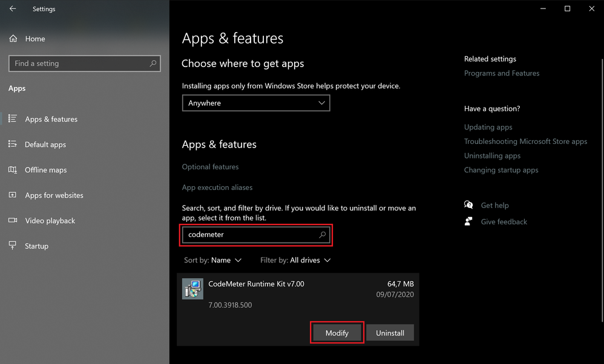Click the Give feedback link

(504, 222)
